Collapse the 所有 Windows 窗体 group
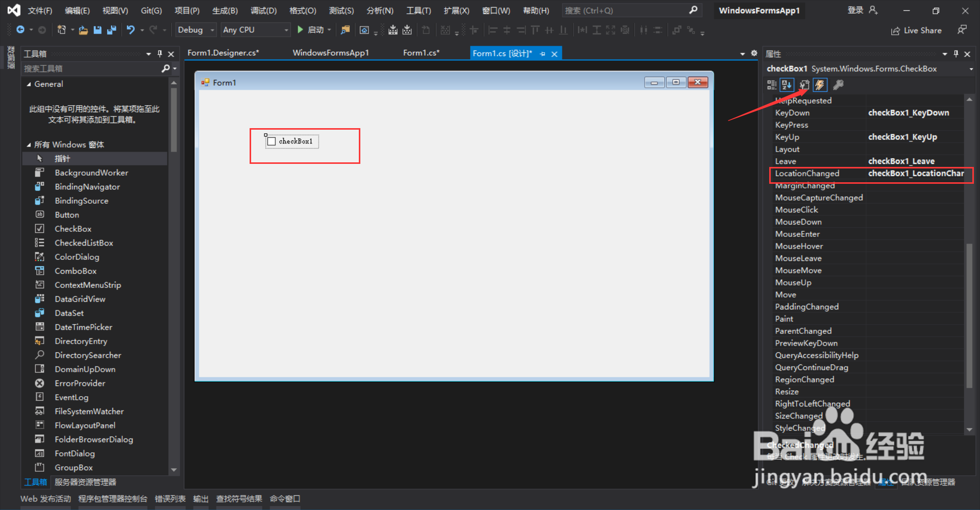 [x=29, y=145]
